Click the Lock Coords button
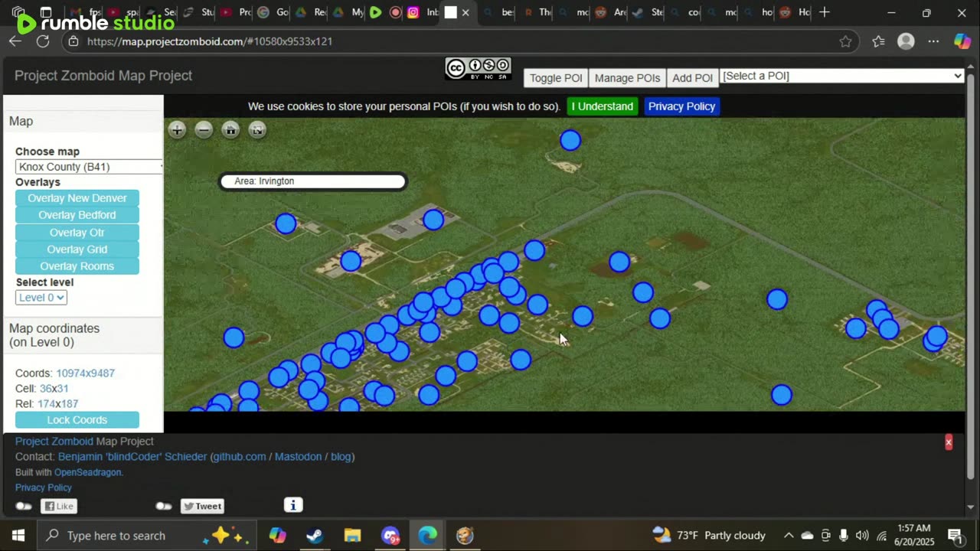This screenshot has height=551, width=980. point(77,420)
